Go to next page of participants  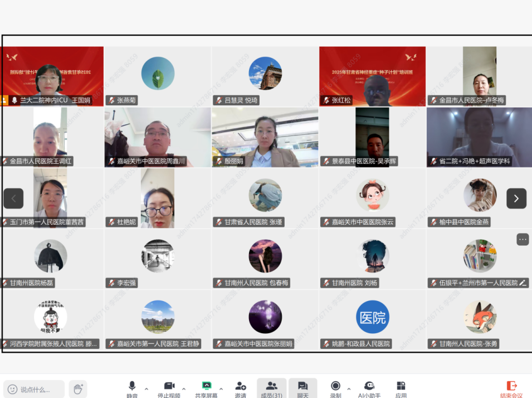click(x=516, y=198)
